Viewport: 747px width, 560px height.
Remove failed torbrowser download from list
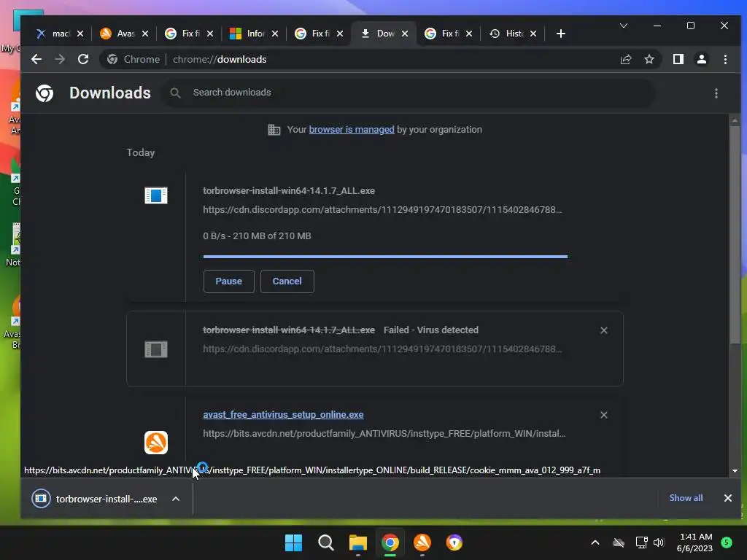603,330
